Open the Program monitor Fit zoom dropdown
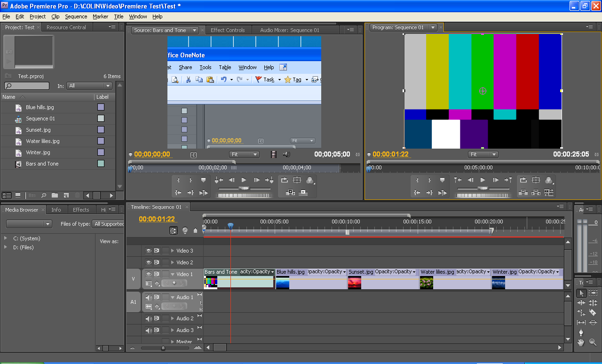Viewport: 602px width, 364px height. tap(483, 154)
